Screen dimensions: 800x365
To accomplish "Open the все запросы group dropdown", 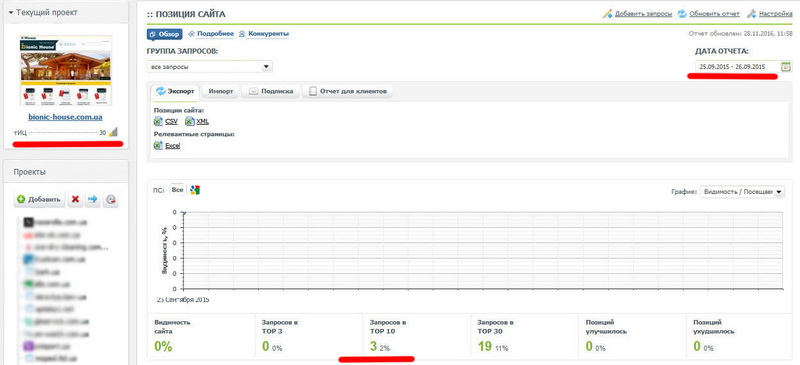I will (210, 67).
